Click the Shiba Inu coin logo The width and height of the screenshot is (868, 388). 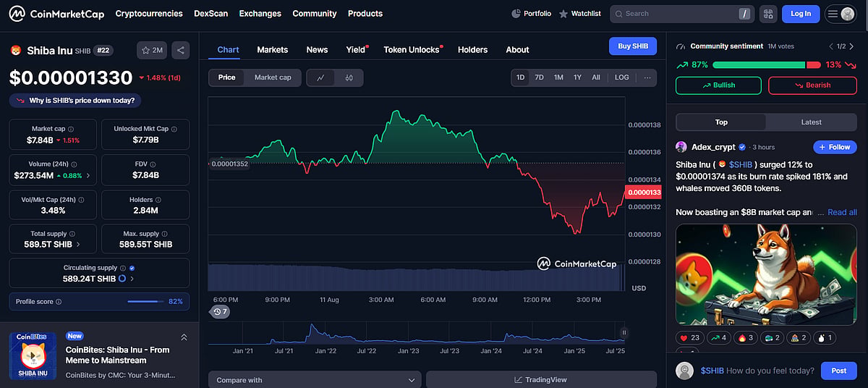point(15,50)
